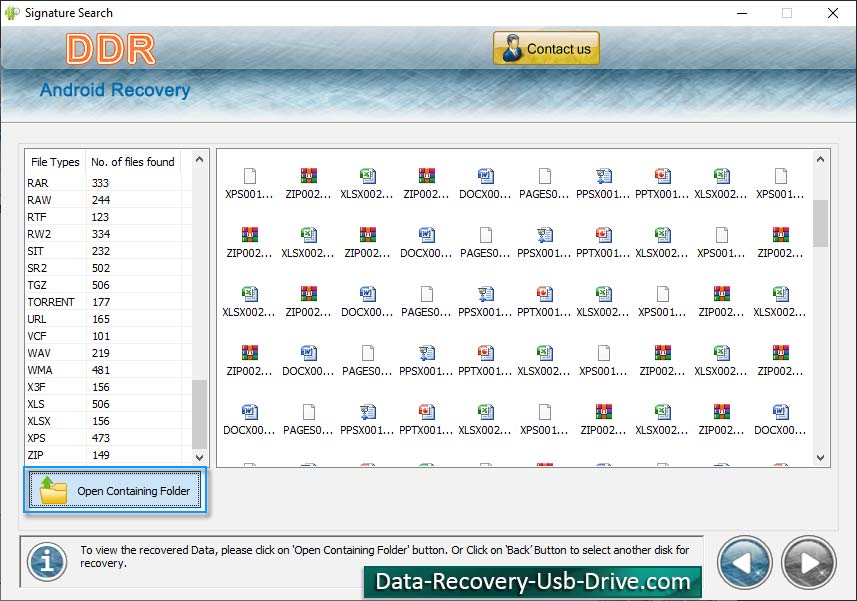The height and width of the screenshot is (601, 857).
Task: Select PAGES0... file in third row
Action: pos(426,302)
